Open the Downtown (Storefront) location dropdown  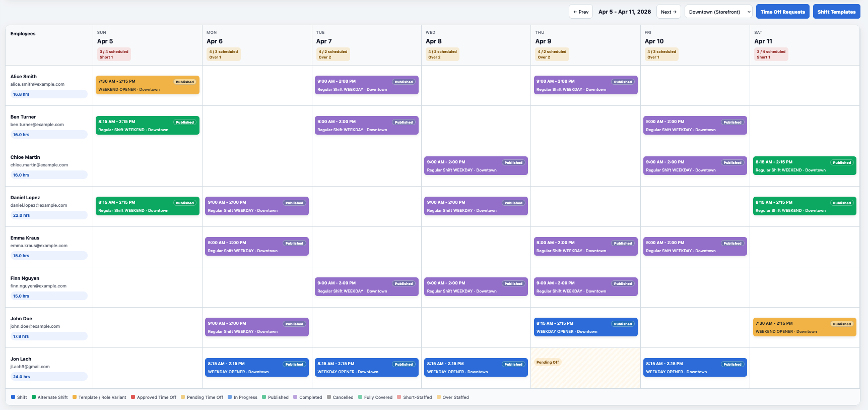[718, 12]
